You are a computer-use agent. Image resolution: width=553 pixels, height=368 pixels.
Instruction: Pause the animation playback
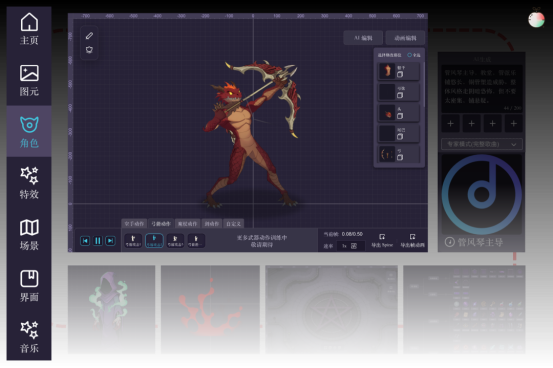tap(98, 241)
